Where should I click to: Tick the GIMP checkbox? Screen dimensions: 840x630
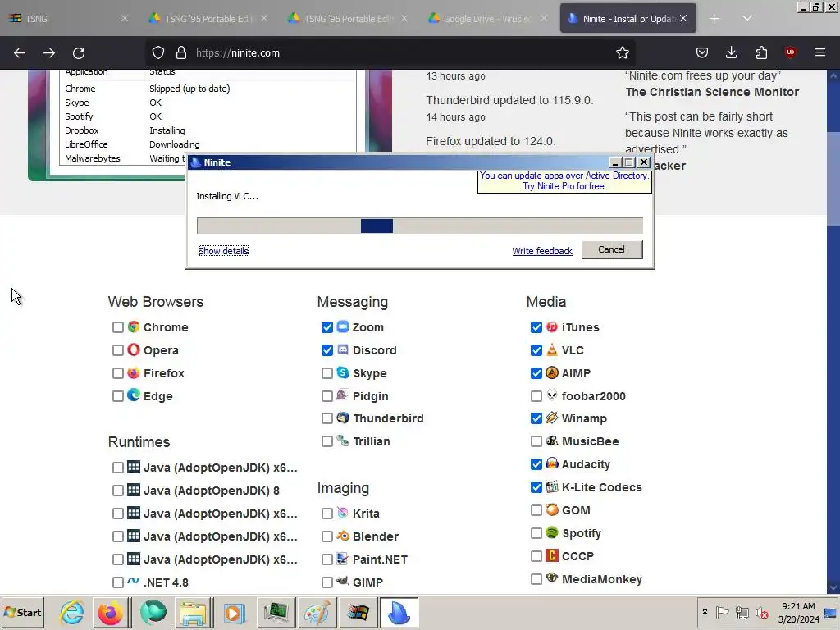327,582
